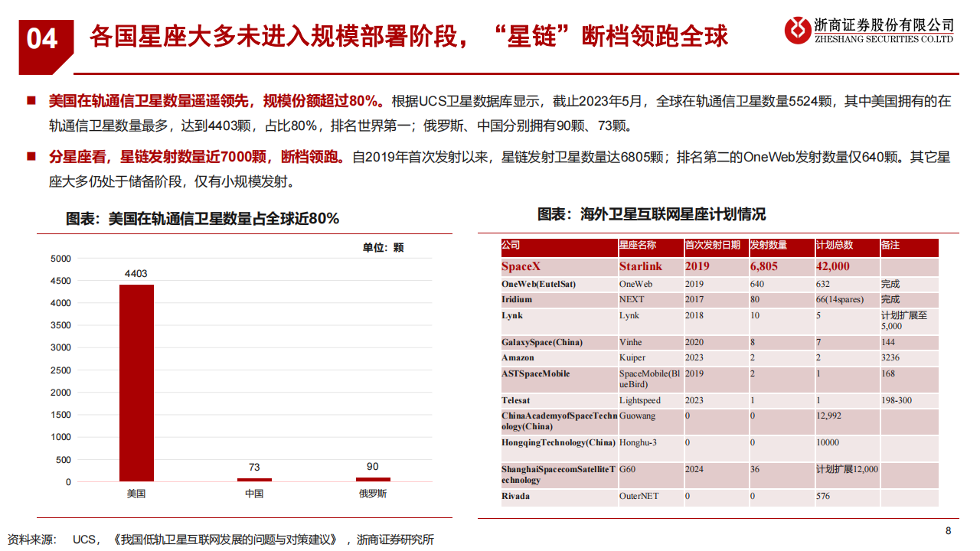Click the 资料来源 source footnote

(220, 540)
